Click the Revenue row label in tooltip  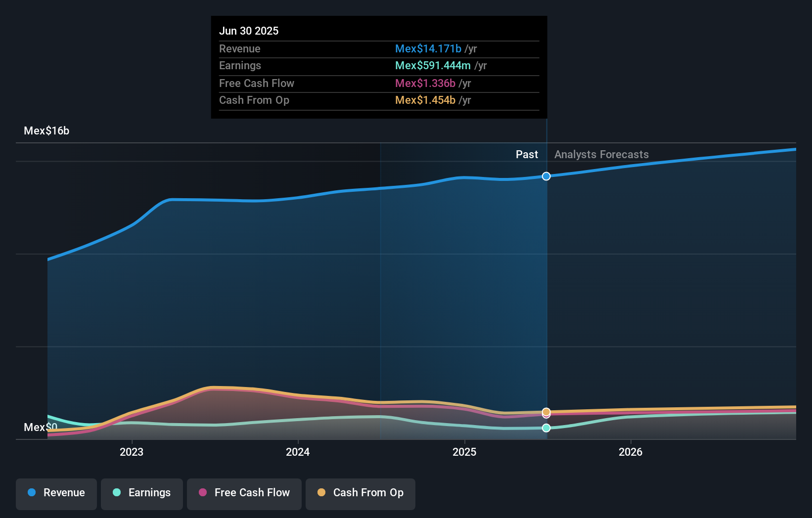pos(240,48)
